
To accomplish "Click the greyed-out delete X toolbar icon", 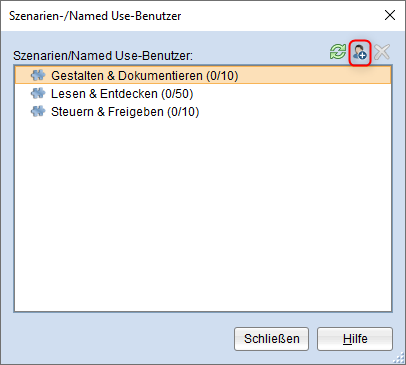I will [382, 52].
